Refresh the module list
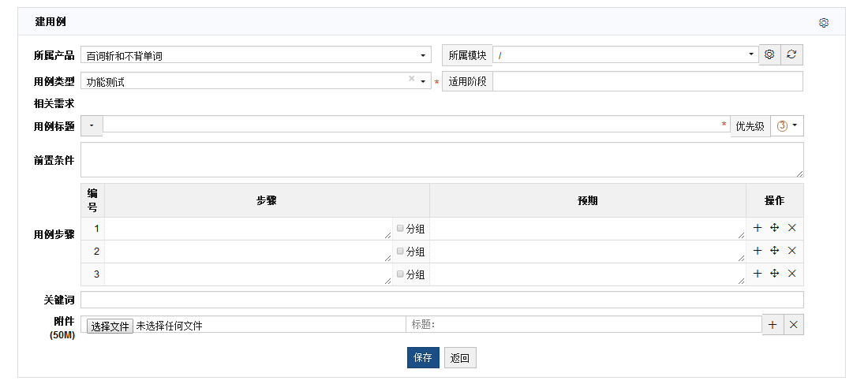Screen dimensions: 868x388 tap(791, 55)
